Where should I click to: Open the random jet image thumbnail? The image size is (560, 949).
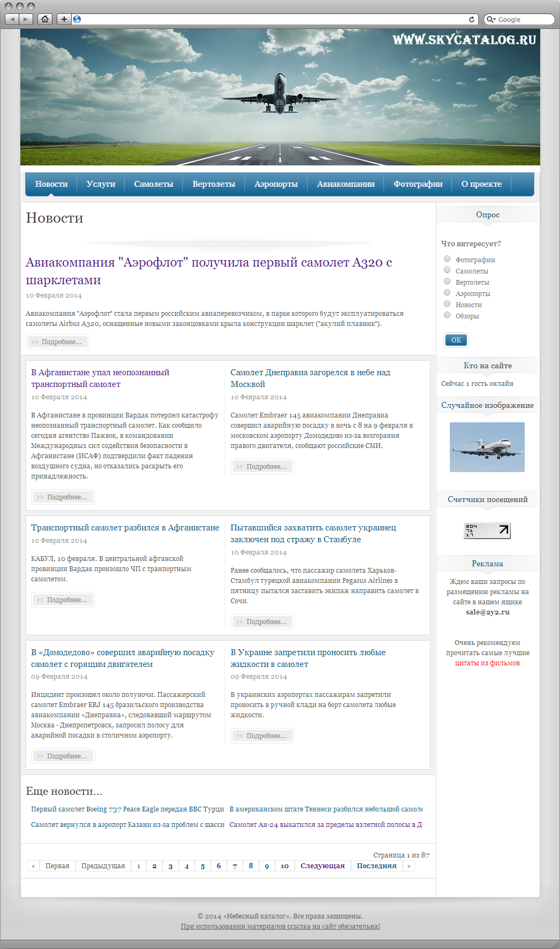point(487,447)
